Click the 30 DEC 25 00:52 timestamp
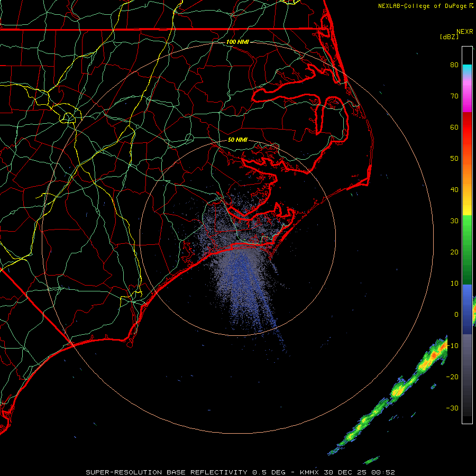Image resolution: width=476 pixels, height=476 pixels. 360,472
